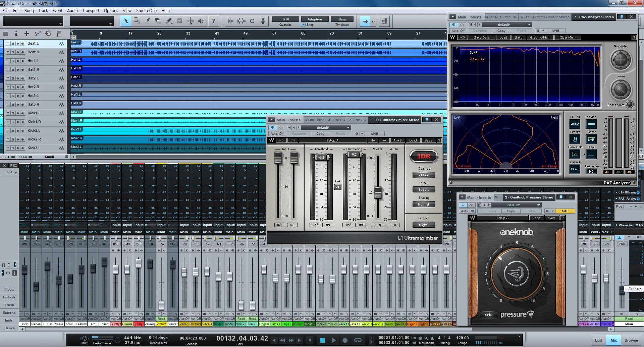Open the track list icon
The height and width of the screenshot is (347, 644).
[x=5, y=34]
